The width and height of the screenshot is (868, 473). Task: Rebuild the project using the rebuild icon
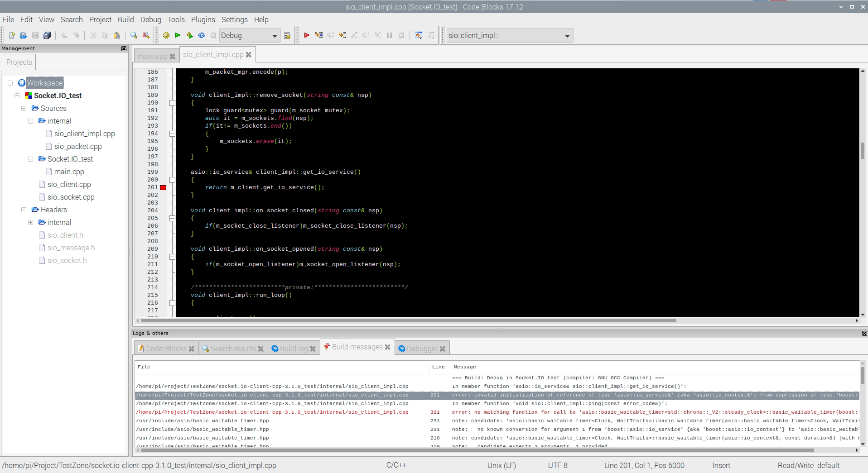pos(202,35)
